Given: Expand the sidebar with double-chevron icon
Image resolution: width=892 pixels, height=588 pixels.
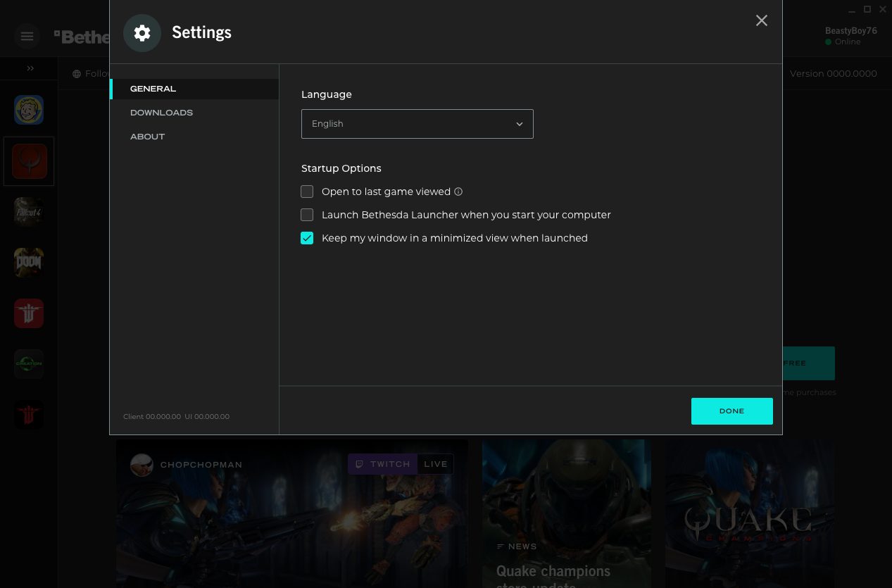Looking at the screenshot, I should coord(30,68).
